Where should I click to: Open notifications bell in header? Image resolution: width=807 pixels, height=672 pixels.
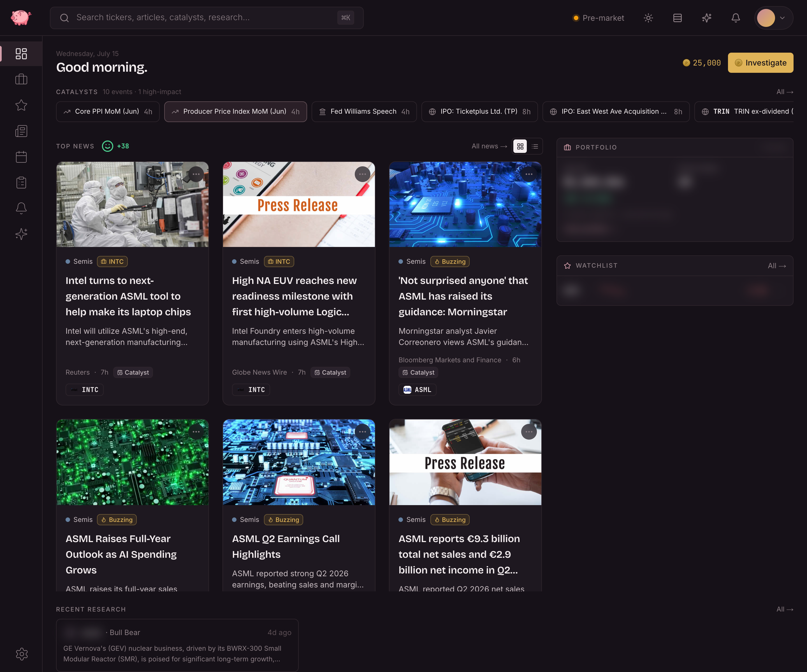point(736,18)
